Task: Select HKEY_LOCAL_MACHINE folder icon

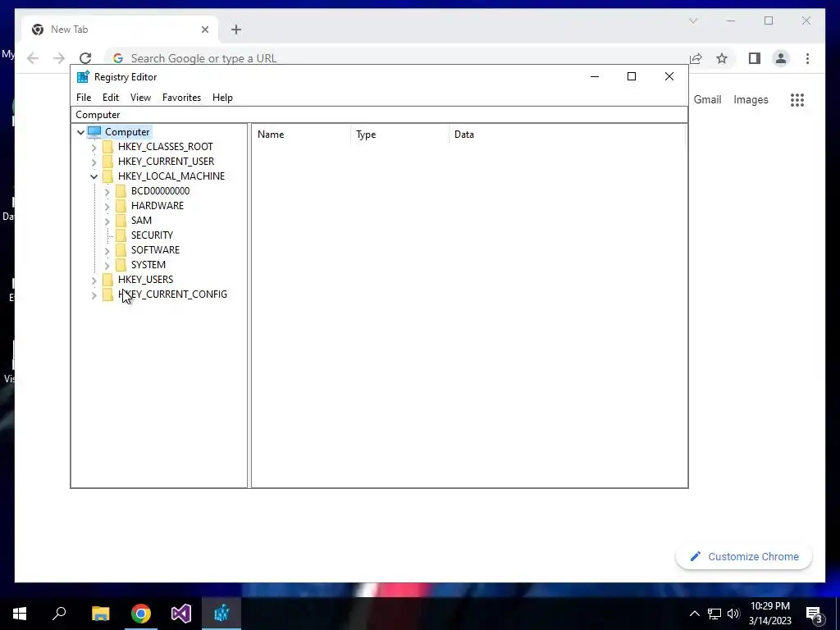Action: coord(107,176)
